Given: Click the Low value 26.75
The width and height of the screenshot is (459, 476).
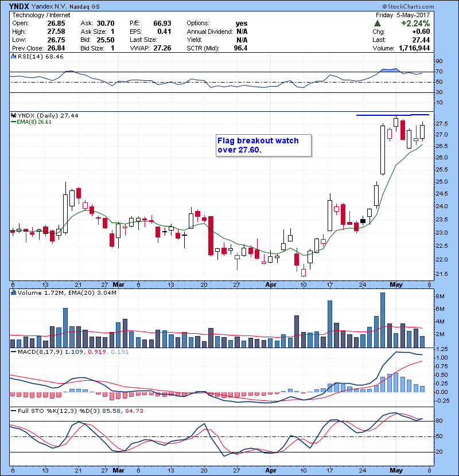Looking at the screenshot, I should point(56,40).
